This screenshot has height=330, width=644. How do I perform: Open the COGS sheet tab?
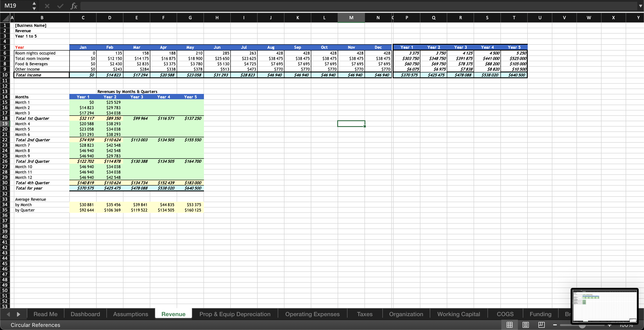505,314
